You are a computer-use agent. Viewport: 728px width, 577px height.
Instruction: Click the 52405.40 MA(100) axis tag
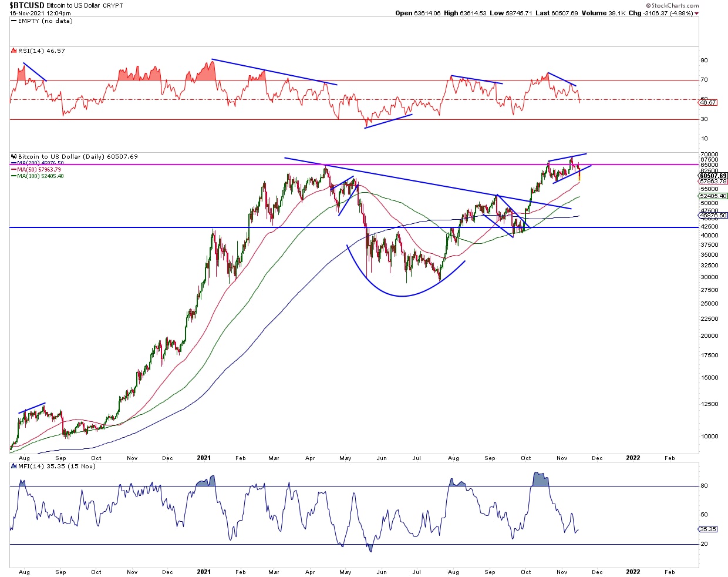pos(713,196)
